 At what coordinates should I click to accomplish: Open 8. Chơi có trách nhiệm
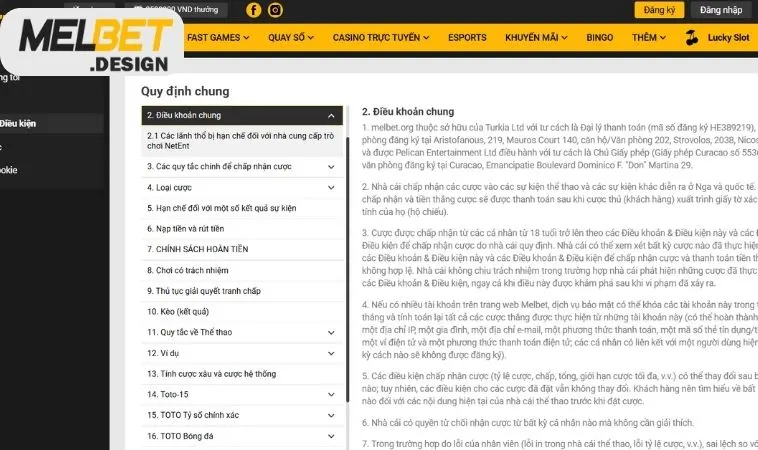242,270
